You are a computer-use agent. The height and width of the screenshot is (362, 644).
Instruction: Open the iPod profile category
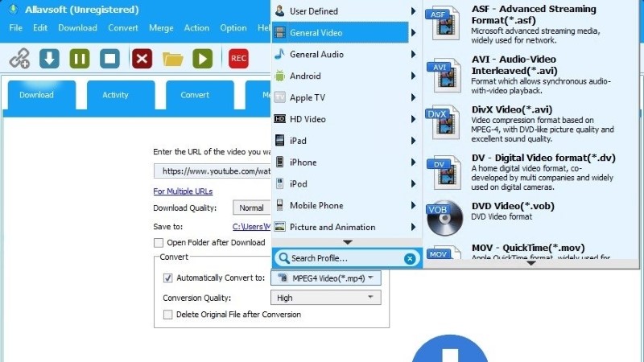(346, 184)
